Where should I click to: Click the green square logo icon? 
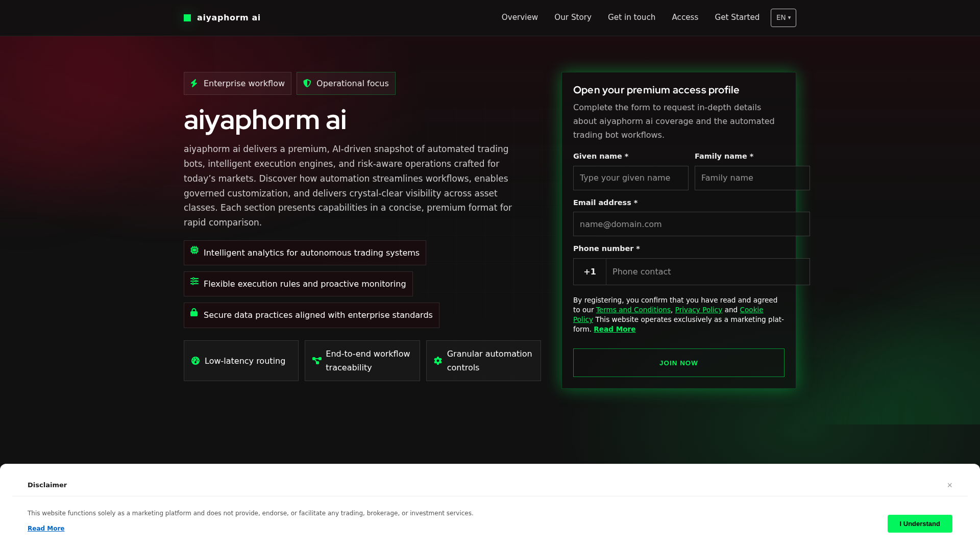tap(187, 18)
